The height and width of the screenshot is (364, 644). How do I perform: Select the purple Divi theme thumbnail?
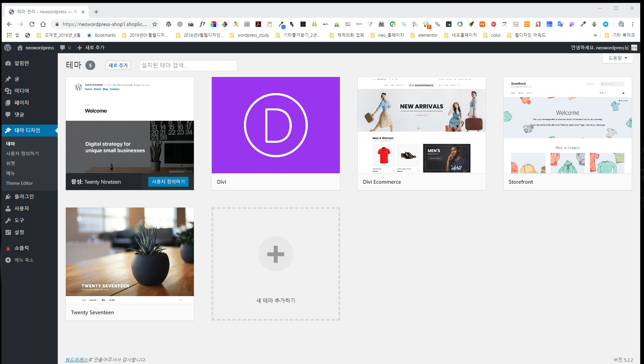[275, 125]
